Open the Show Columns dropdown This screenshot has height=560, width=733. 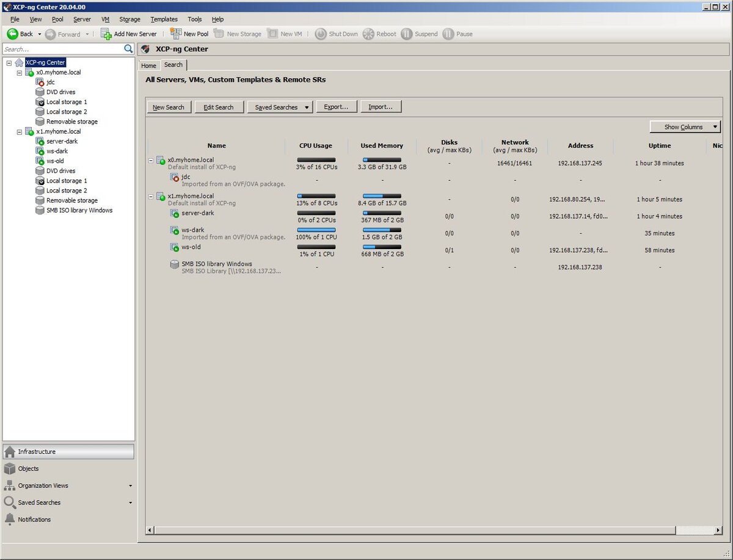pyautogui.click(x=685, y=127)
